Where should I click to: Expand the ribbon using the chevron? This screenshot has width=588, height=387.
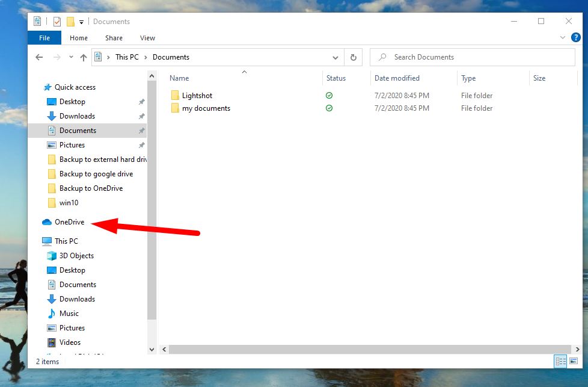[563, 38]
